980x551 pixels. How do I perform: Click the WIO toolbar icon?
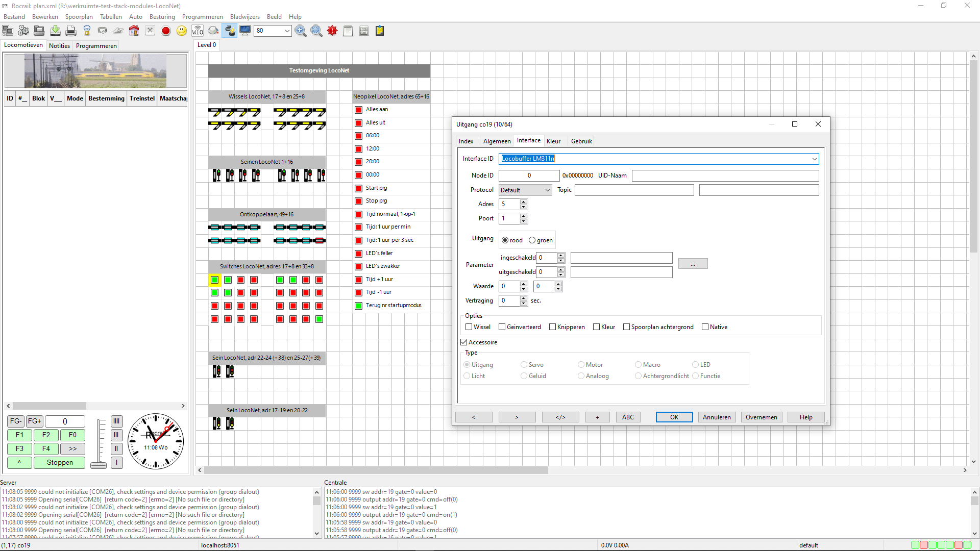(198, 31)
